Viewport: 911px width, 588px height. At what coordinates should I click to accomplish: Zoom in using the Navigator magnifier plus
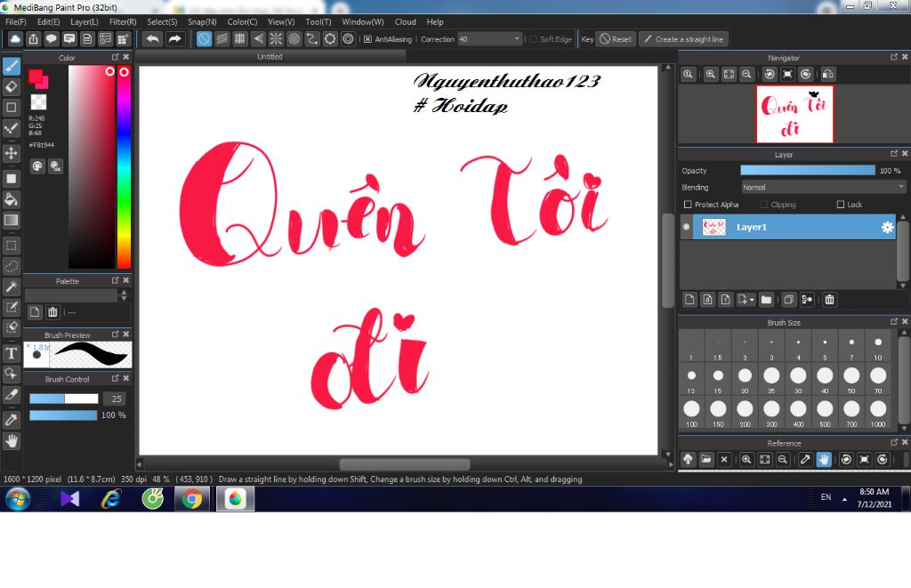pos(711,74)
